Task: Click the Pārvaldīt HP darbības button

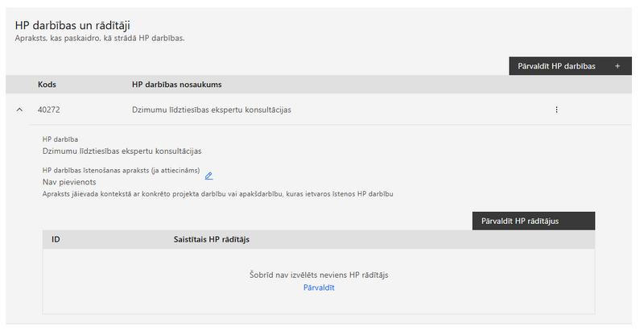Action: tap(570, 66)
